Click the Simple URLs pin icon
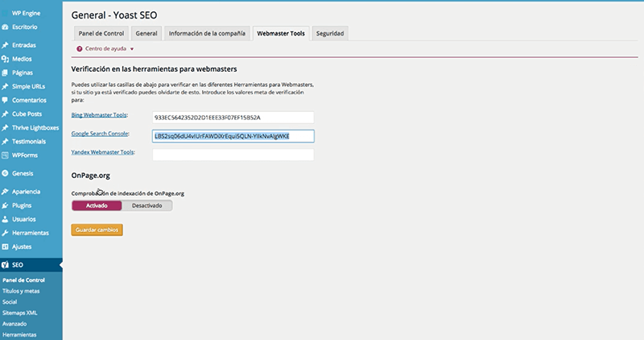644x340 pixels. 5,87
